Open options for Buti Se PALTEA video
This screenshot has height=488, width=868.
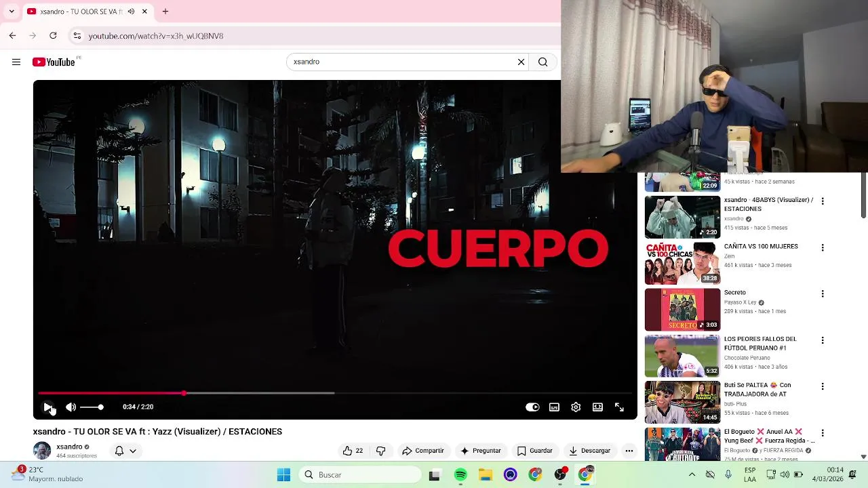coord(823,386)
